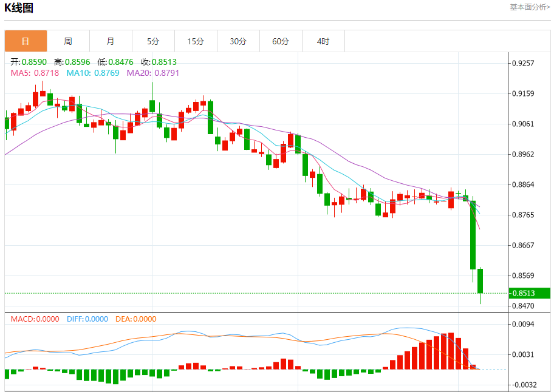Viewport: 554px width, 392px height.
Task: Open the 基本面分析 link
Action: pyautogui.click(x=530, y=7)
